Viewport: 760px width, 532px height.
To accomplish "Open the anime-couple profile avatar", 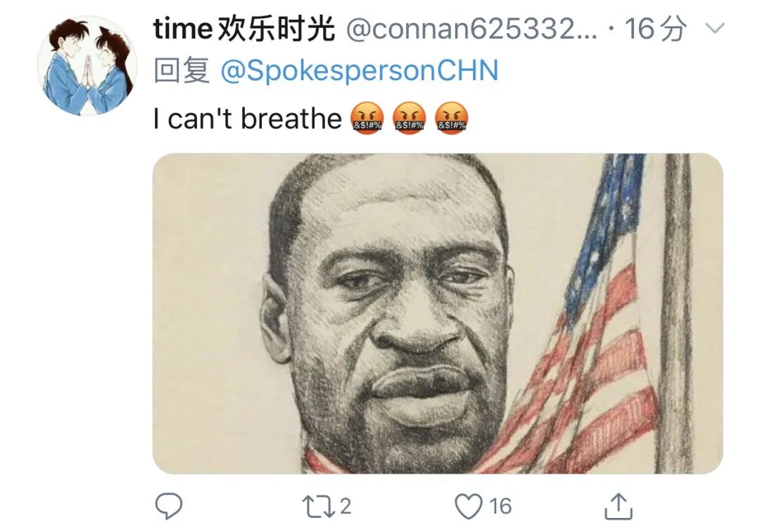I will pos(88,66).
